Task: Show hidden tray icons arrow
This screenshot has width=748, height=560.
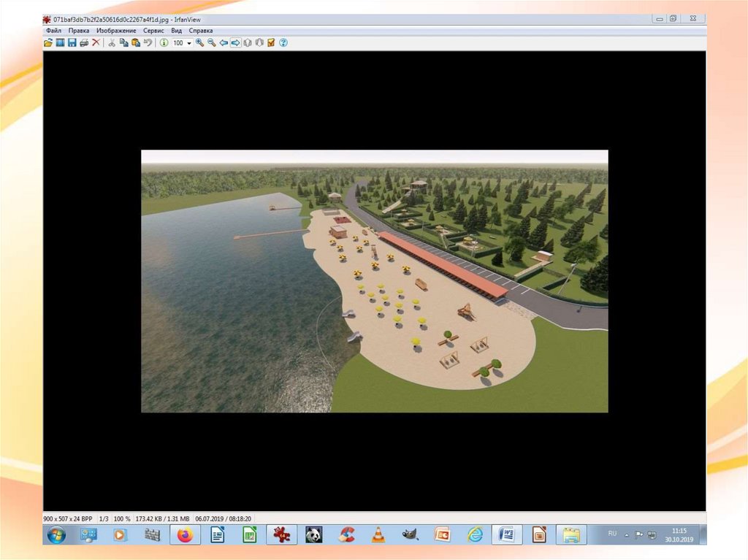Action: pos(627,535)
